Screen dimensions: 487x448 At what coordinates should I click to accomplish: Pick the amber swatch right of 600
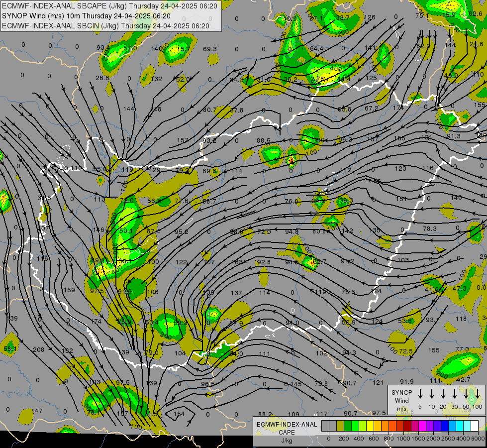coord(378,426)
